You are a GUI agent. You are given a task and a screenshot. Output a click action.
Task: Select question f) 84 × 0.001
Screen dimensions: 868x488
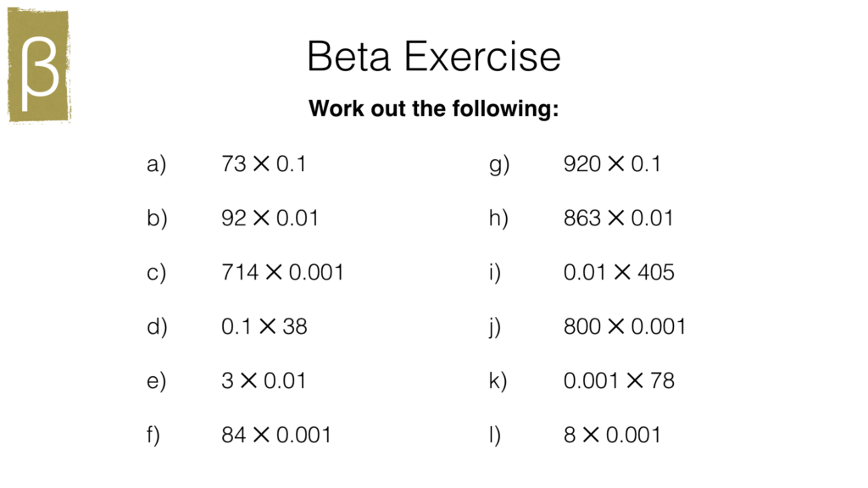click(276, 435)
